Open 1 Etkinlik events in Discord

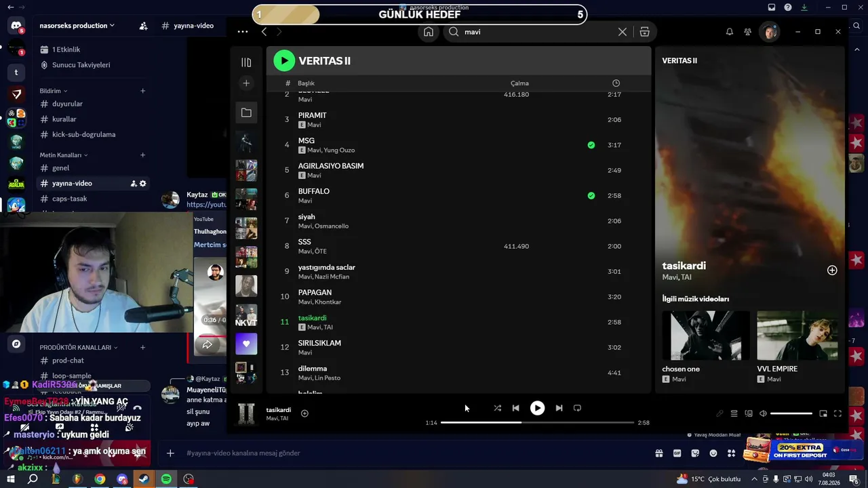coord(66,49)
